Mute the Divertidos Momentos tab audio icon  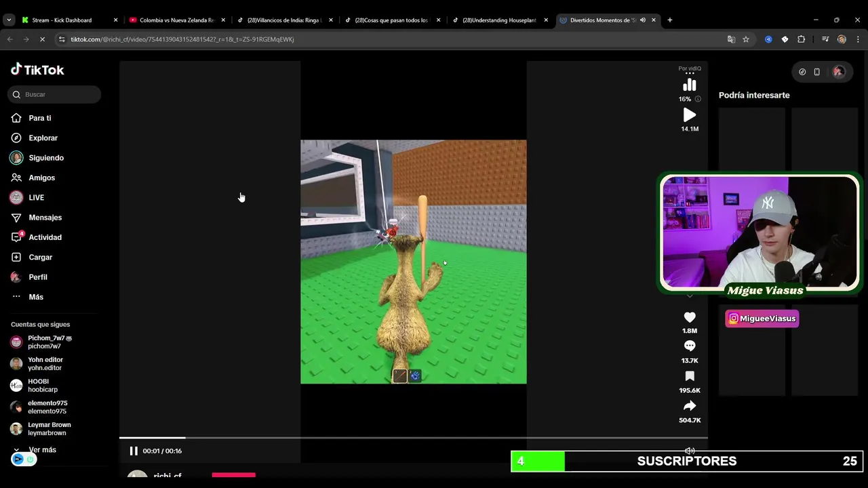pyautogui.click(x=642, y=20)
